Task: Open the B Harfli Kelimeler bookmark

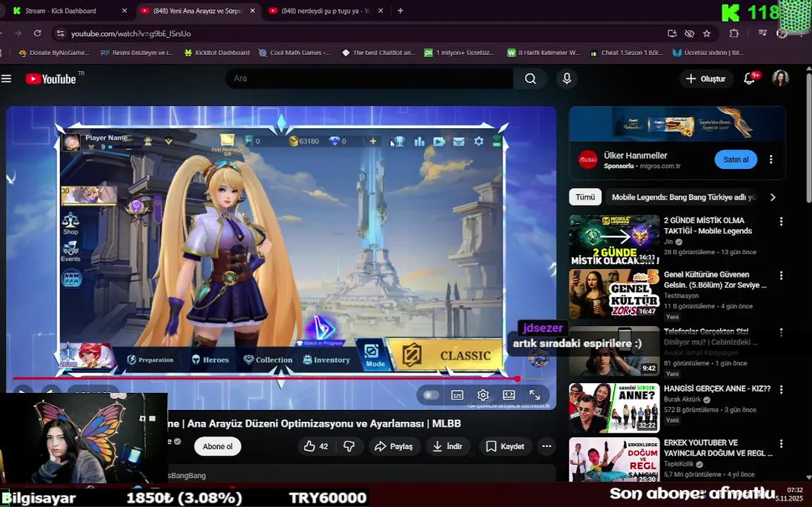Action: pyautogui.click(x=544, y=52)
